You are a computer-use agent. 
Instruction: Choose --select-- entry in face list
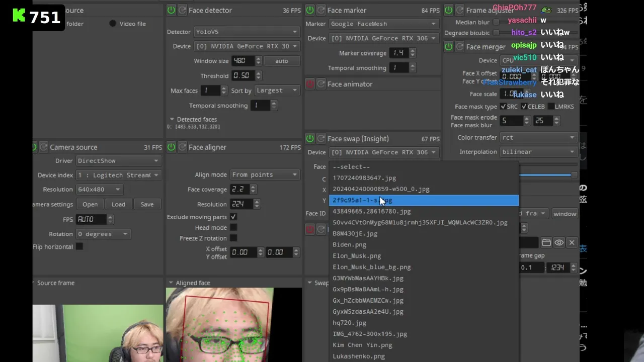[424, 167]
